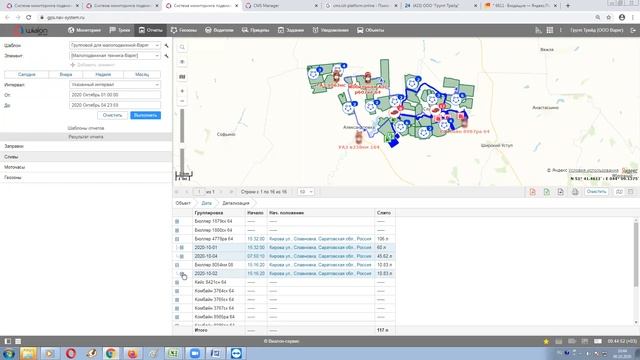The image size is (640, 360).
Task: Expand the Бюлер 1879ск 64 row
Action: point(177,222)
